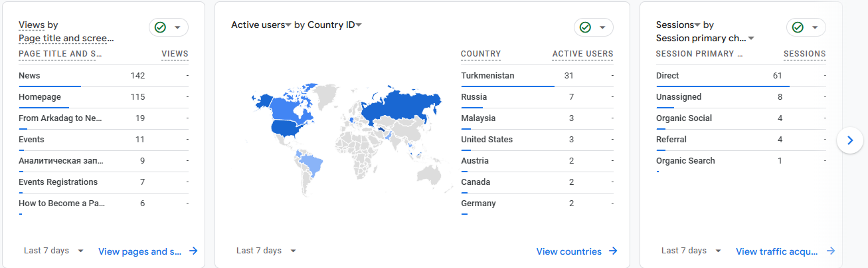Image resolution: width=868 pixels, height=268 pixels.
Task: Sort by Active Users column header
Action: 582,54
